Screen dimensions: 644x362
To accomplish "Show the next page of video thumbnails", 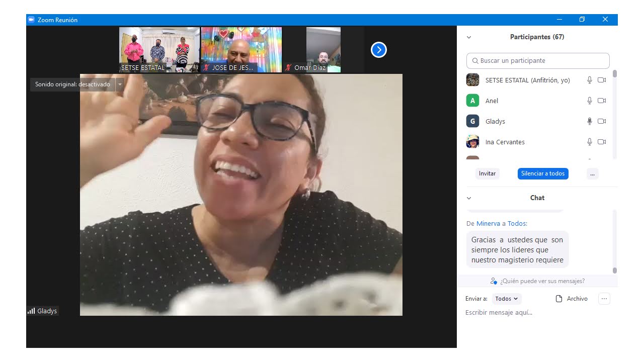I will coord(379,50).
